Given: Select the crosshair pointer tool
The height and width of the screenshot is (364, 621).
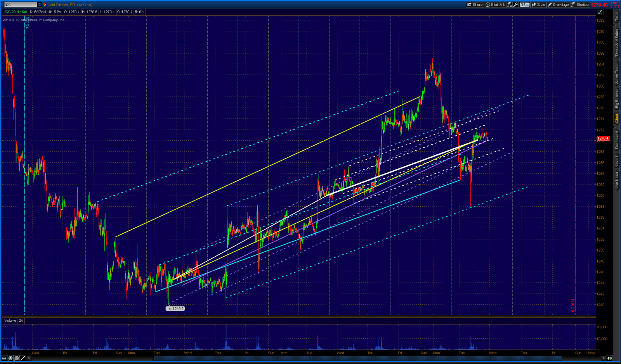Looking at the screenshot, I should (x=4, y=358).
